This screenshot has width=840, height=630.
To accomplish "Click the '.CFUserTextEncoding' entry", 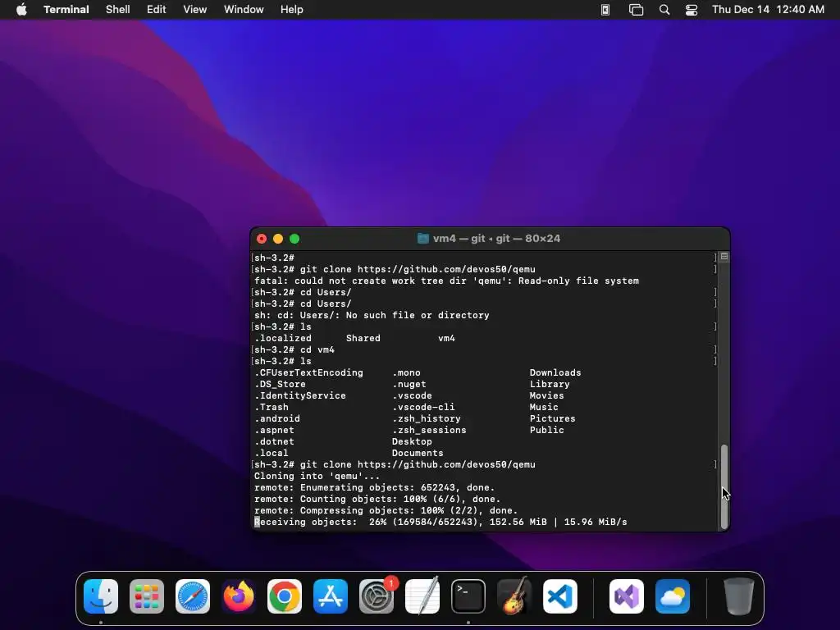I will (308, 372).
